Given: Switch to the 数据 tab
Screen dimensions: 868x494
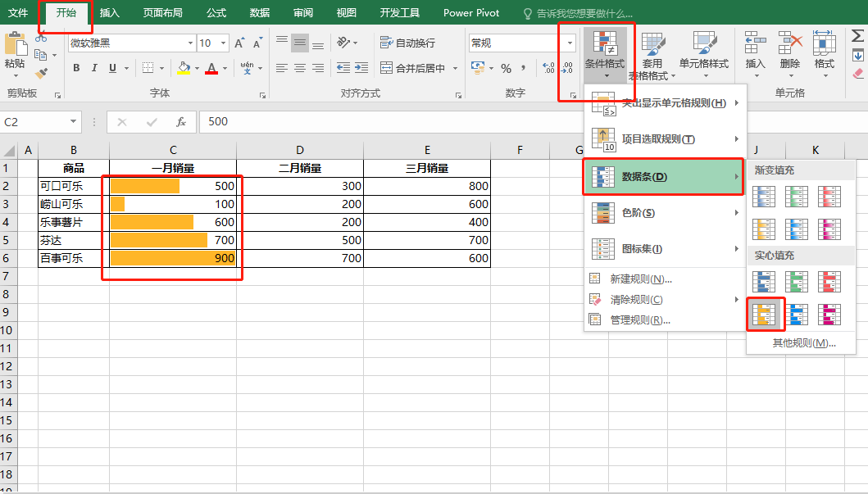Looking at the screenshot, I should [260, 12].
